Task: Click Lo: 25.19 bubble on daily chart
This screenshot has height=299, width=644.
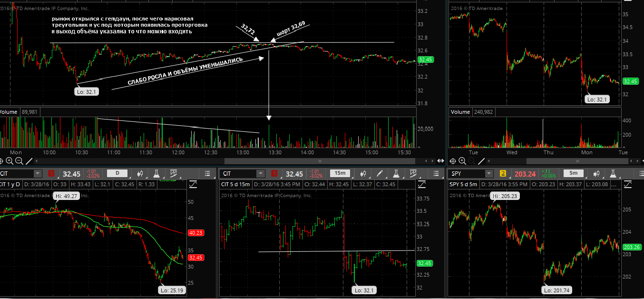Action: coord(172,289)
